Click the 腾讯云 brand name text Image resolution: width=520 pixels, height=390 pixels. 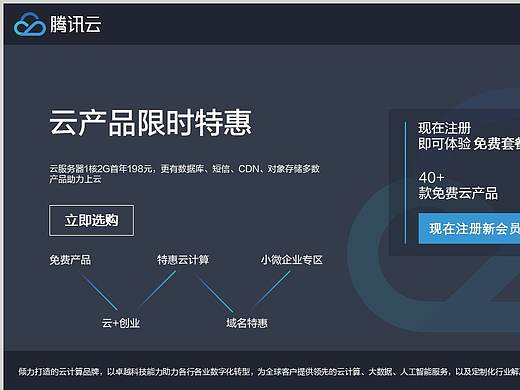pos(76,24)
